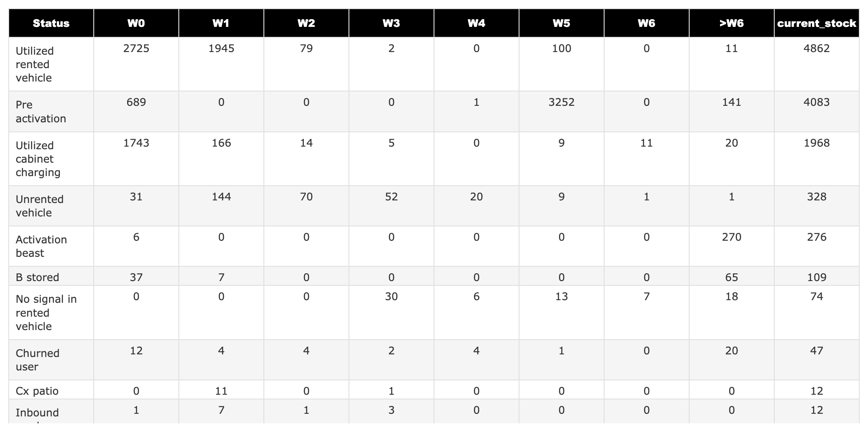868x432 pixels.
Task: Select the Cx patio row label
Action: (37, 391)
